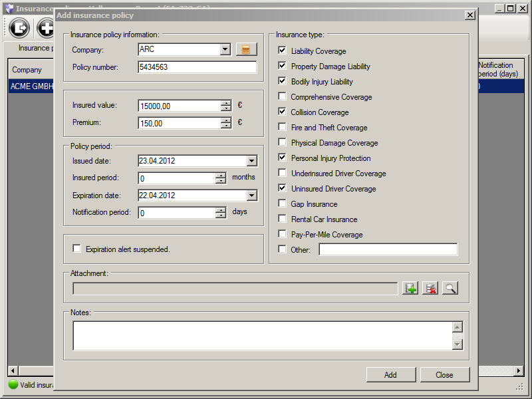
Task: Increase Insured value with the up spinner arrow
Action: coord(226,102)
